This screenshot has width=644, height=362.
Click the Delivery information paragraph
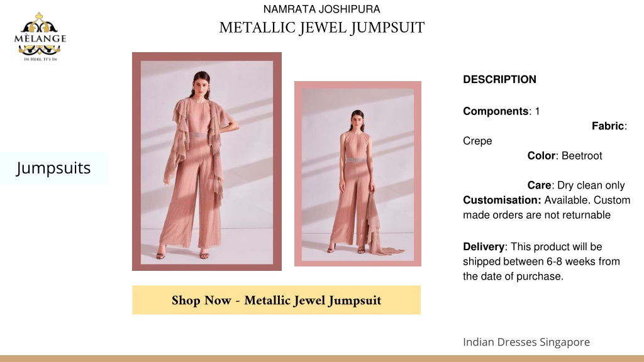[x=541, y=261]
